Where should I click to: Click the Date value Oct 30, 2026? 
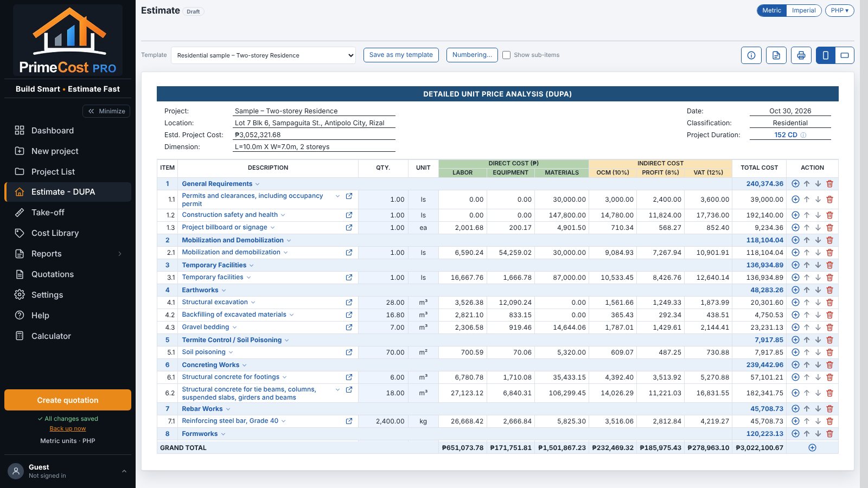click(790, 111)
